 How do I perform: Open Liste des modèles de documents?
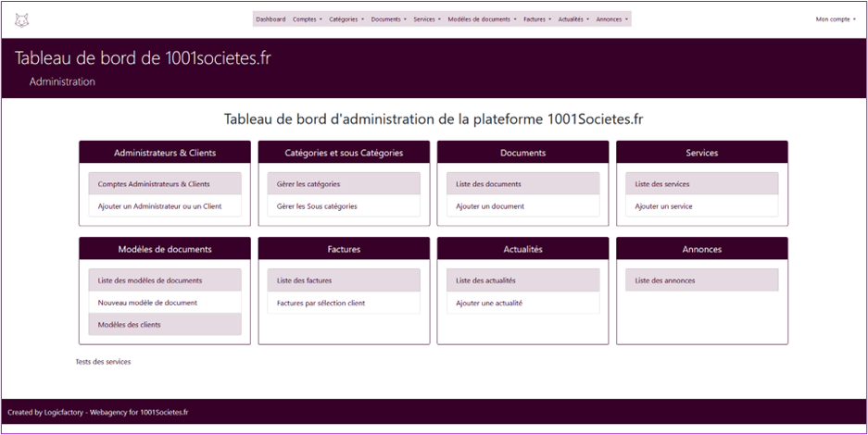point(165,280)
